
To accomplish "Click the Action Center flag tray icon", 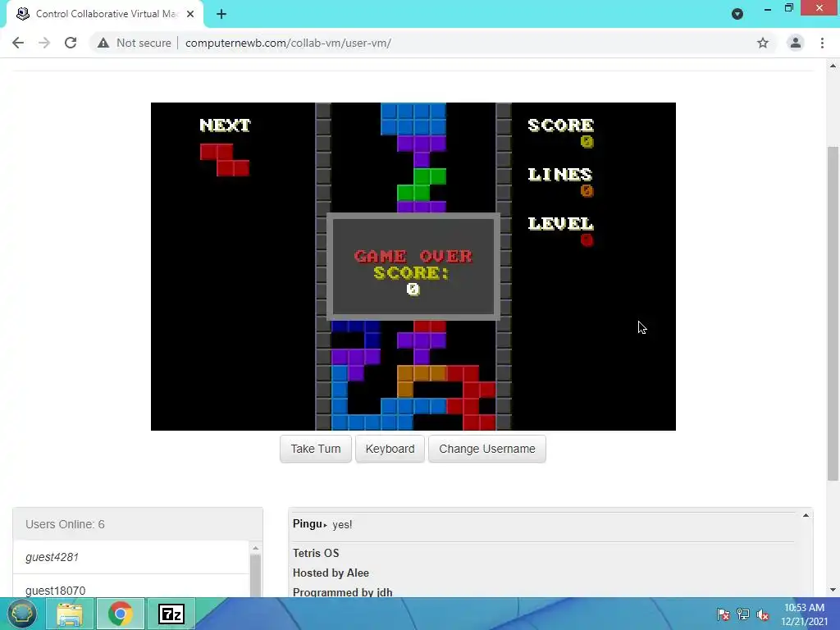I will (x=724, y=614).
